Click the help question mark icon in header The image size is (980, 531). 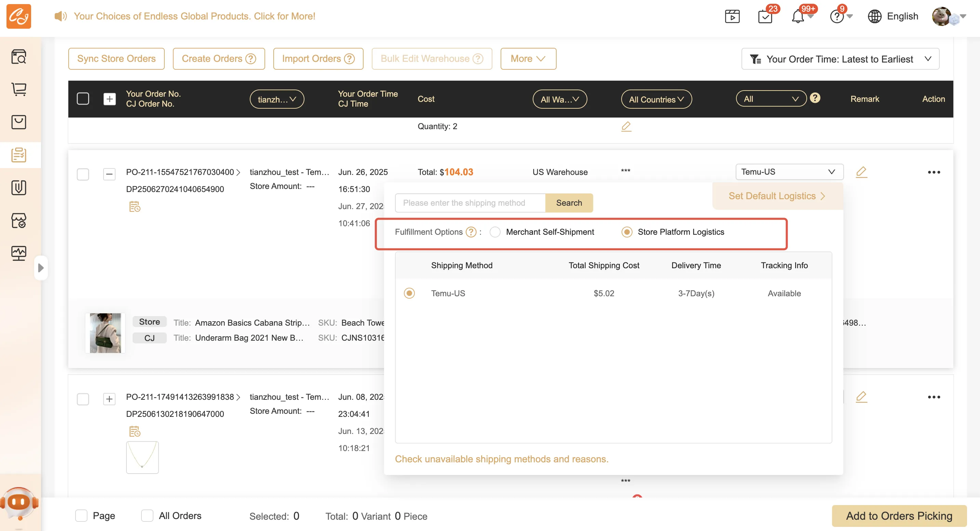coord(836,17)
